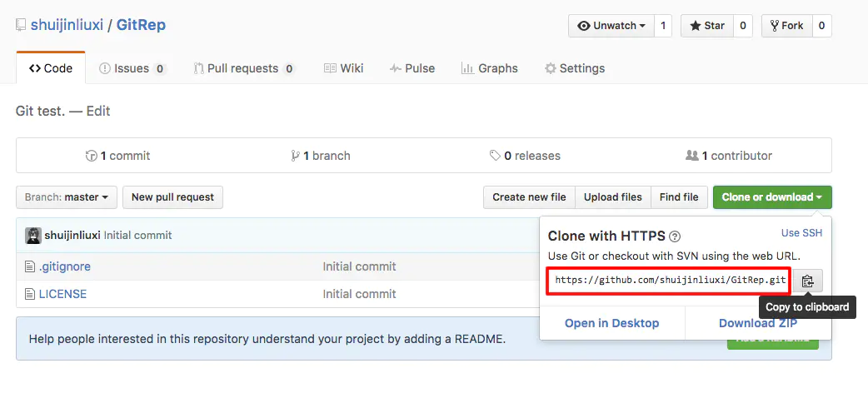Switch to the Issues tab
Screen dimensions: 868x398
pyautogui.click(x=132, y=68)
